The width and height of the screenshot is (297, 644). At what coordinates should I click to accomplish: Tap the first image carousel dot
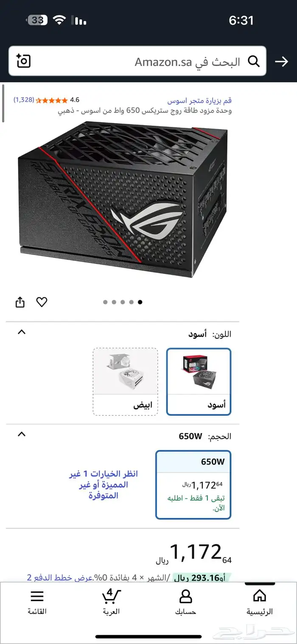[105, 302]
